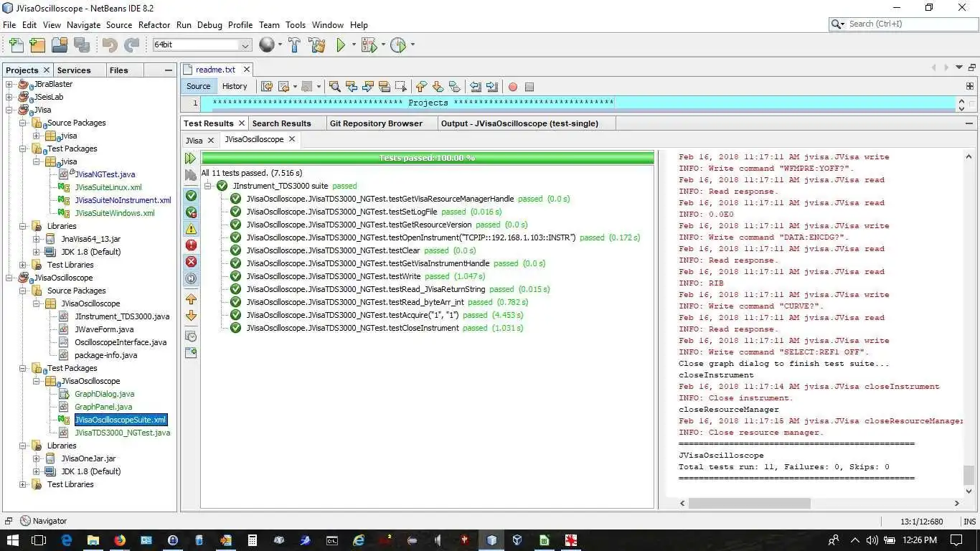
Task: Click the test history clock icon
Action: (191, 336)
